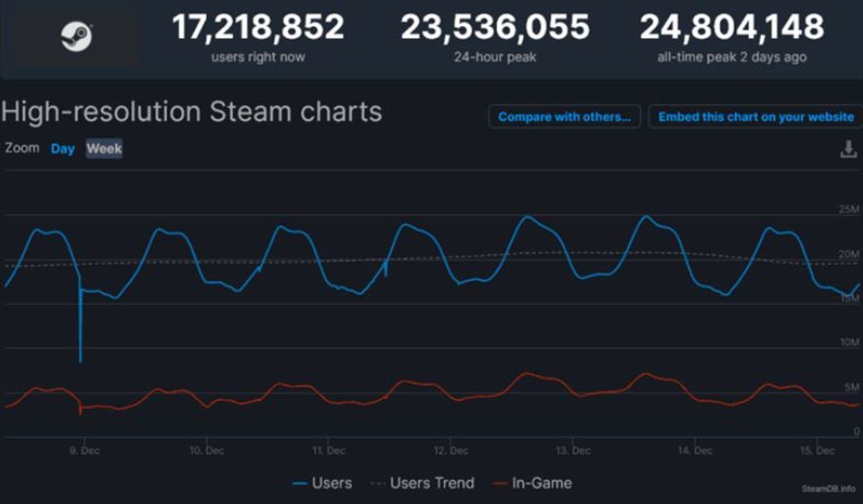Toggle the Users Trend legend entry

pos(422,483)
